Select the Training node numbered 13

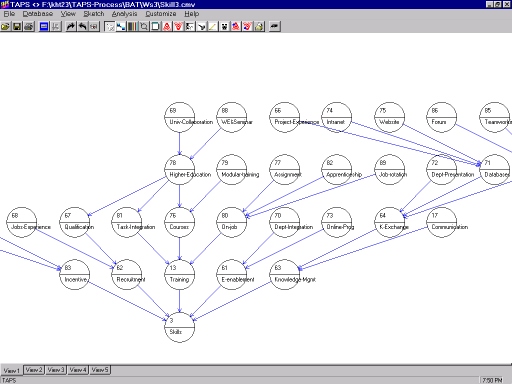click(x=180, y=275)
